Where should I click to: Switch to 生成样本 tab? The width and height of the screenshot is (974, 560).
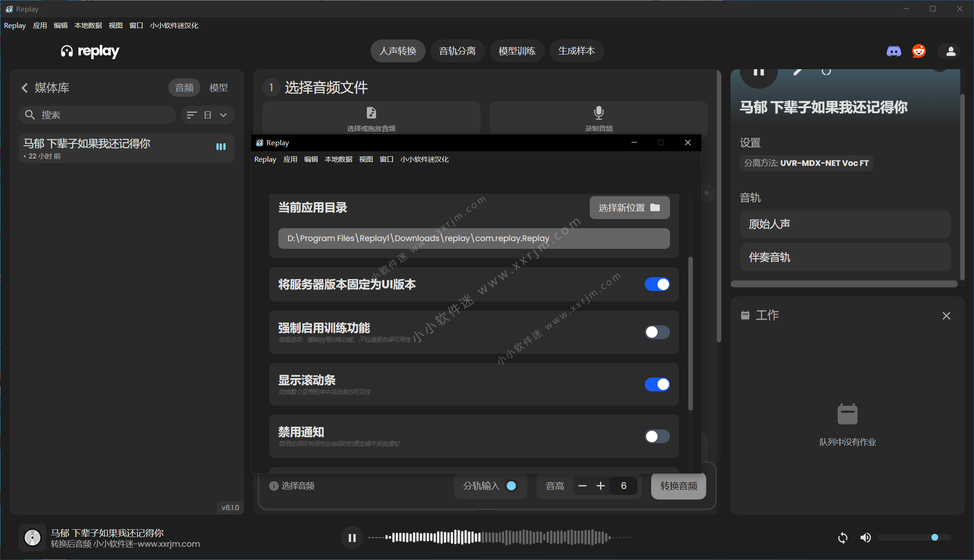[x=576, y=51]
